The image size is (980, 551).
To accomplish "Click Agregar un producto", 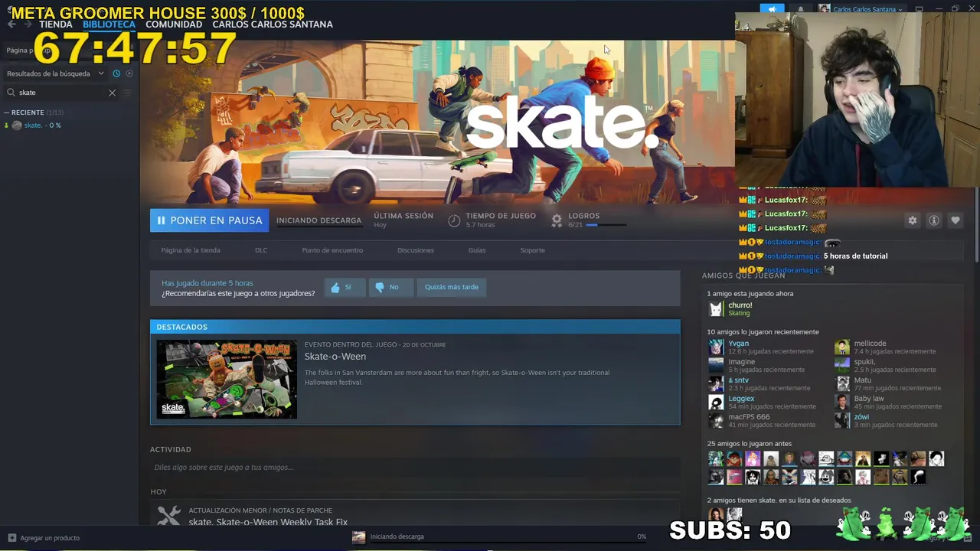I will (x=50, y=538).
